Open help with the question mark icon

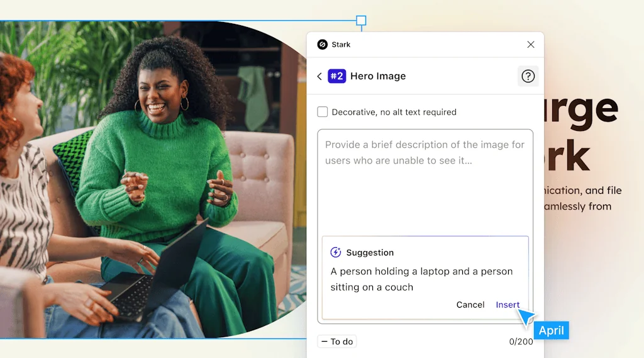coord(528,76)
